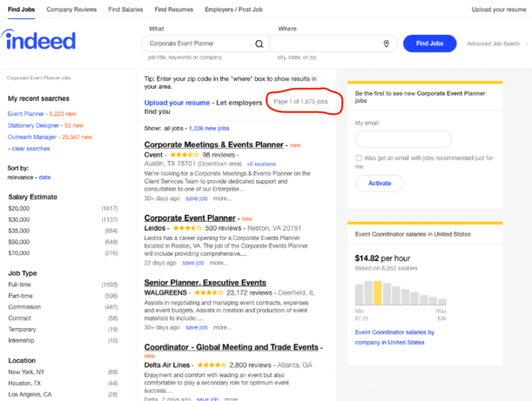Image resolution: width=532 pixels, height=401 pixels.
Task: Open Coordinator - Global Meeting and Trade Events job
Action: pyautogui.click(x=231, y=347)
